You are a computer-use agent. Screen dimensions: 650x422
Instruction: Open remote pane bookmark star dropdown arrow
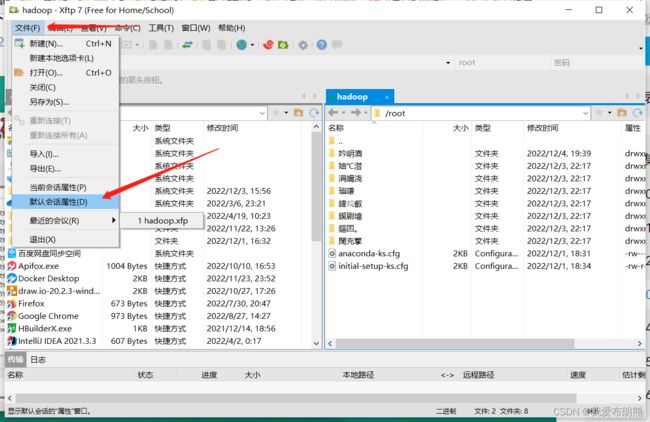click(610, 113)
